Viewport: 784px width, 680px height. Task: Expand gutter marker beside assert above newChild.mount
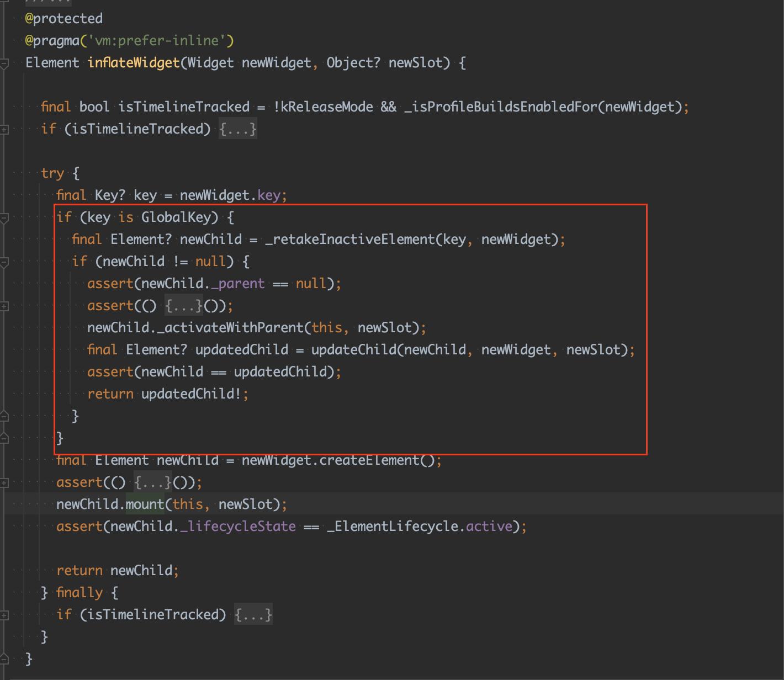point(4,483)
